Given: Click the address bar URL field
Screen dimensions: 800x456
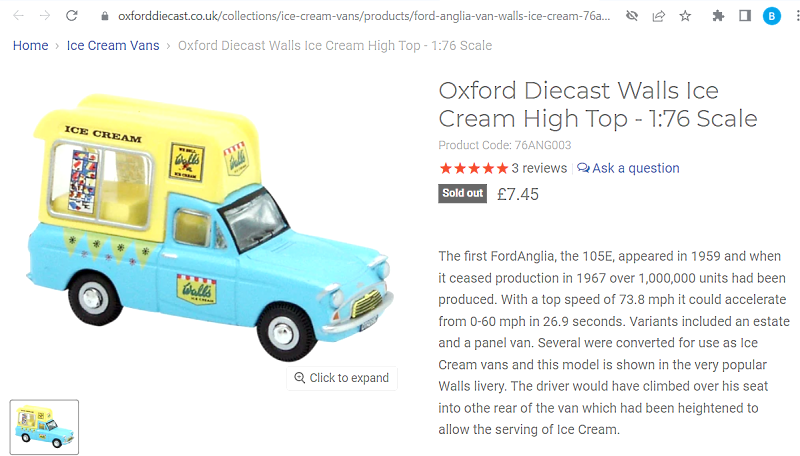Looking at the screenshot, I should (x=360, y=16).
